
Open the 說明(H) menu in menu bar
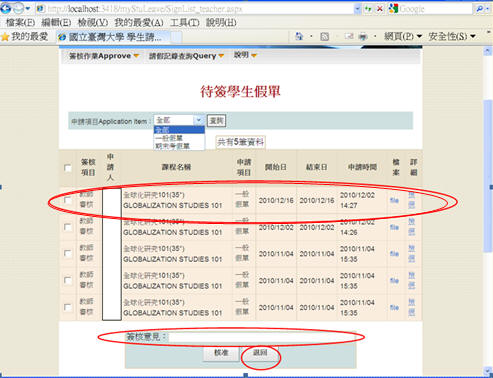221,23
